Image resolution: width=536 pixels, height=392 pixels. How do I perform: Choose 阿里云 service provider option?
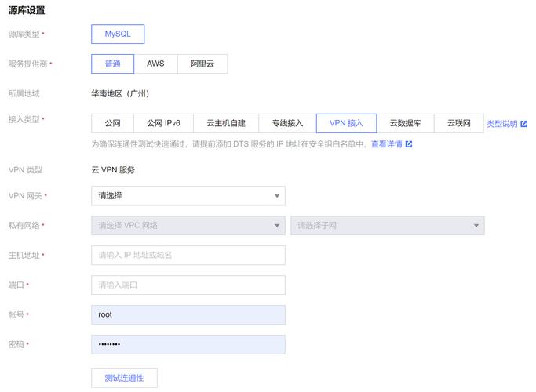(x=202, y=64)
